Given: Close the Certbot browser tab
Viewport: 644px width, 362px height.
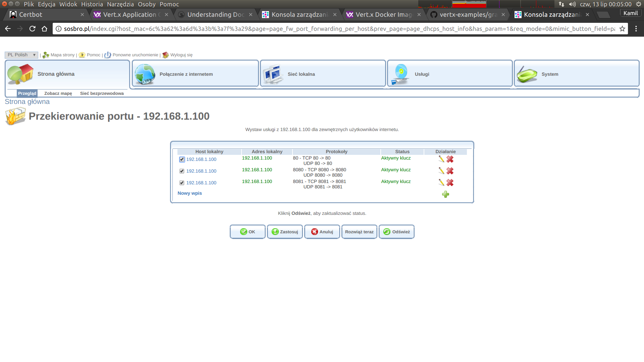Looking at the screenshot, I should pyautogui.click(x=82, y=15).
